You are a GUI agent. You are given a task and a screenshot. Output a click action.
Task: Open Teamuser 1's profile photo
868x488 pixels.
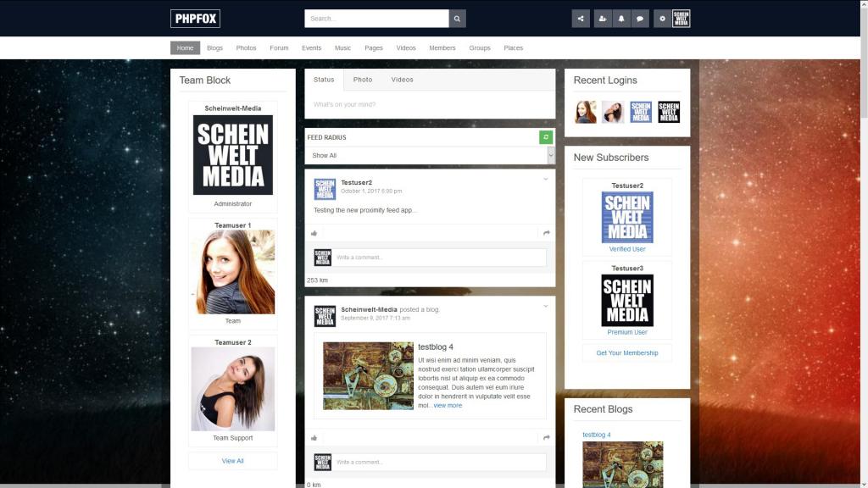pos(233,272)
